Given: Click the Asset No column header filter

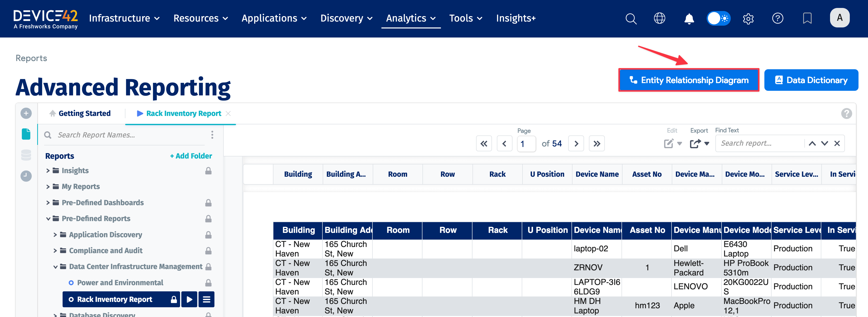Looking at the screenshot, I should click(x=647, y=174).
